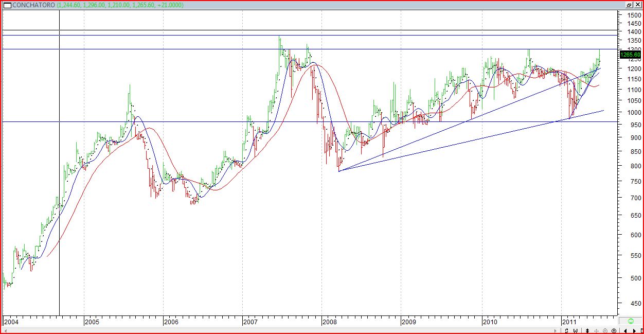The image size is (644, 334).
Task: Click the vertical stretch double-arrow icon
Action: point(587,330)
